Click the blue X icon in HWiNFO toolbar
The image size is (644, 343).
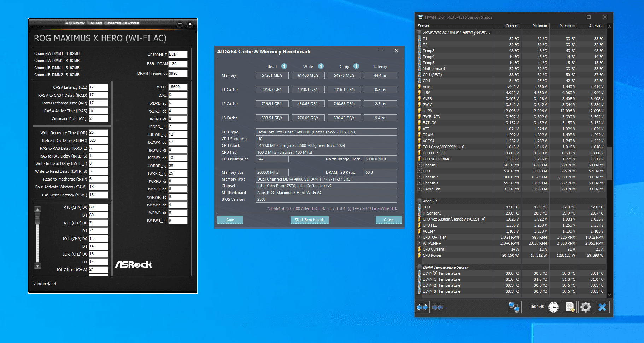pyautogui.click(x=602, y=307)
